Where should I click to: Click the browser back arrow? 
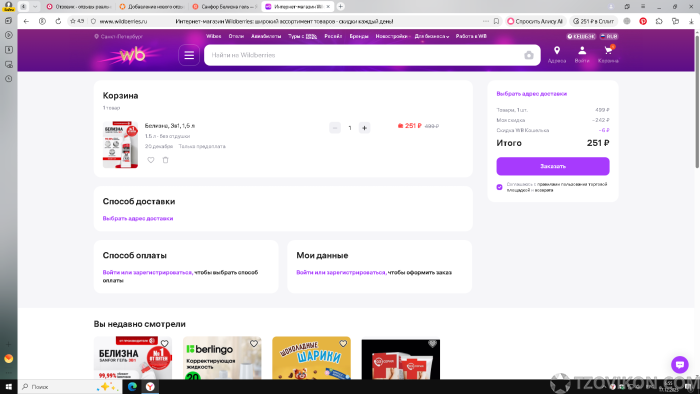26,21
